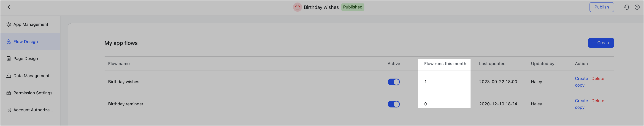Disable the Birthday wishes flow toggle
The height and width of the screenshot is (126, 644).
coord(393,82)
